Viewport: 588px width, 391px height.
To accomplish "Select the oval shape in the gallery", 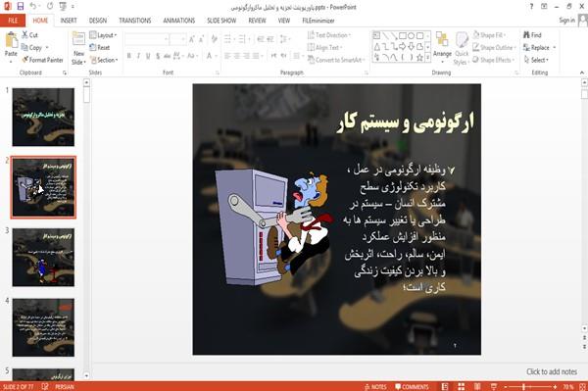I will [412, 36].
